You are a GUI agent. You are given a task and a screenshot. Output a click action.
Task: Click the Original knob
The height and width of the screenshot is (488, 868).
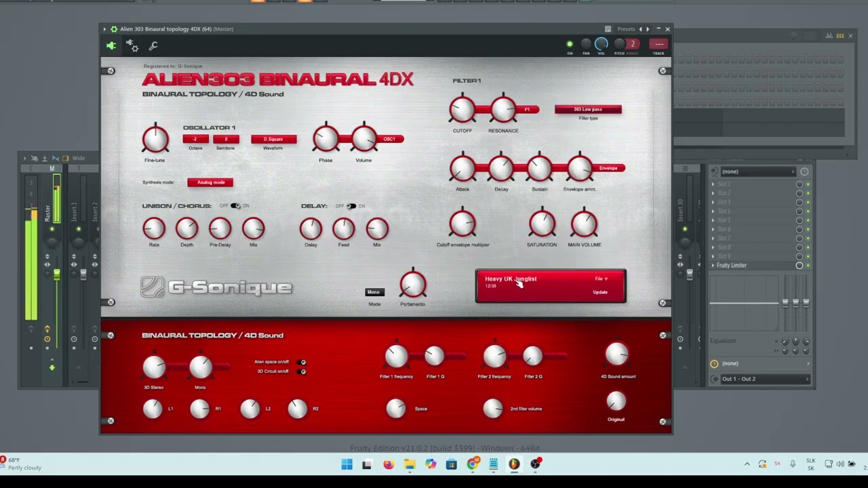point(616,402)
